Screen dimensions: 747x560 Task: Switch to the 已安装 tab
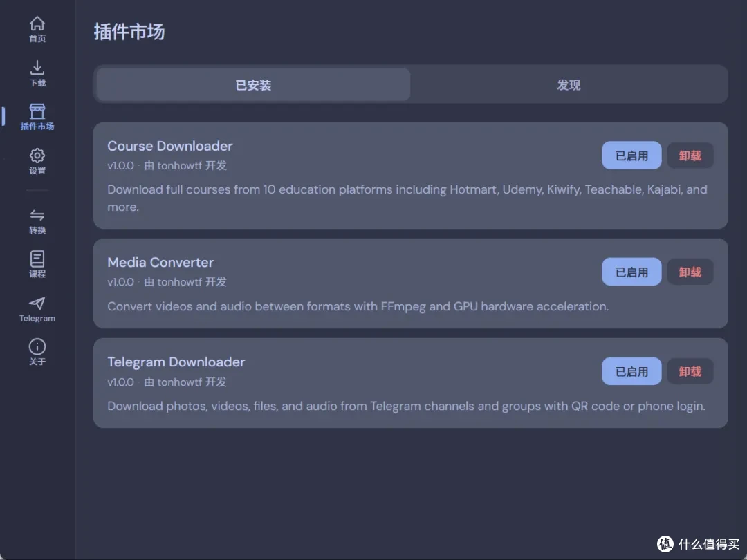tap(253, 85)
